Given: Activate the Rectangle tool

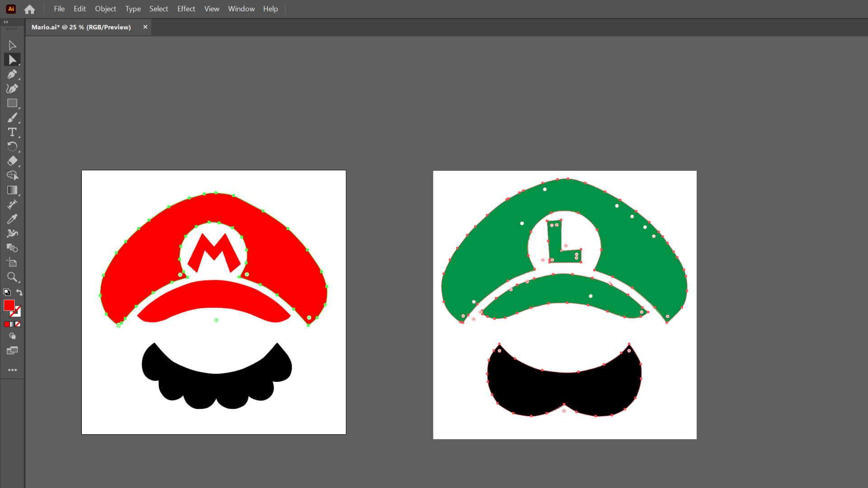Looking at the screenshot, I should pyautogui.click(x=12, y=103).
